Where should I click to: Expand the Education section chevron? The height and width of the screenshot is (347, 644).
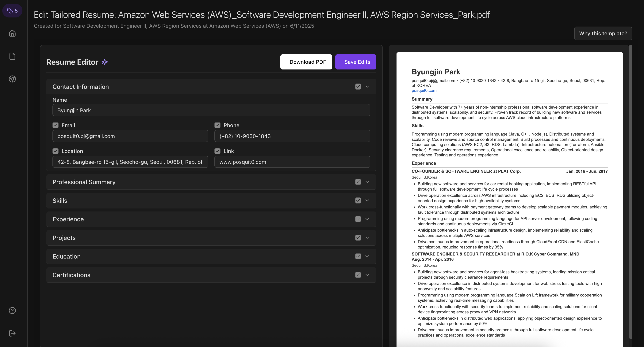click(367, 256)
